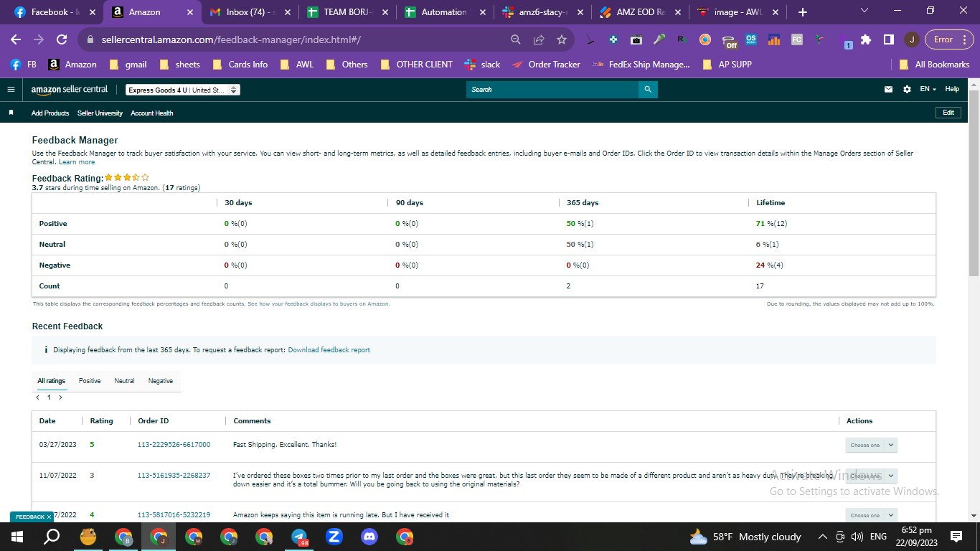Screen dimensions: 980x551
Task: Open the Account Health link
Action: 152,113
